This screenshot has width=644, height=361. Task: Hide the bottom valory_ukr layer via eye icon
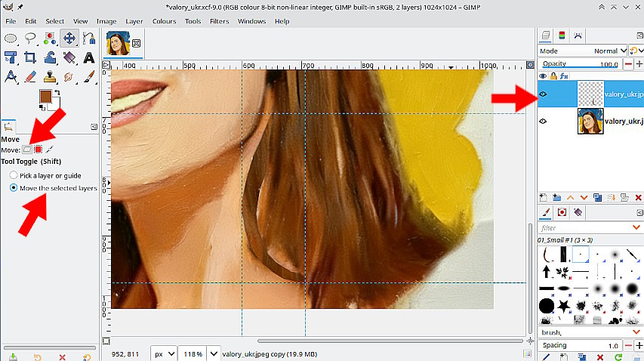[x=543, y=121]
